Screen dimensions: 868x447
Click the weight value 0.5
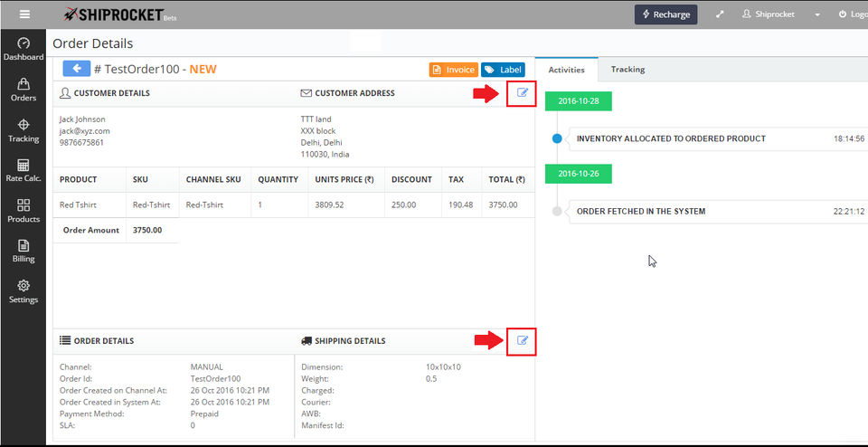[430, 379]
